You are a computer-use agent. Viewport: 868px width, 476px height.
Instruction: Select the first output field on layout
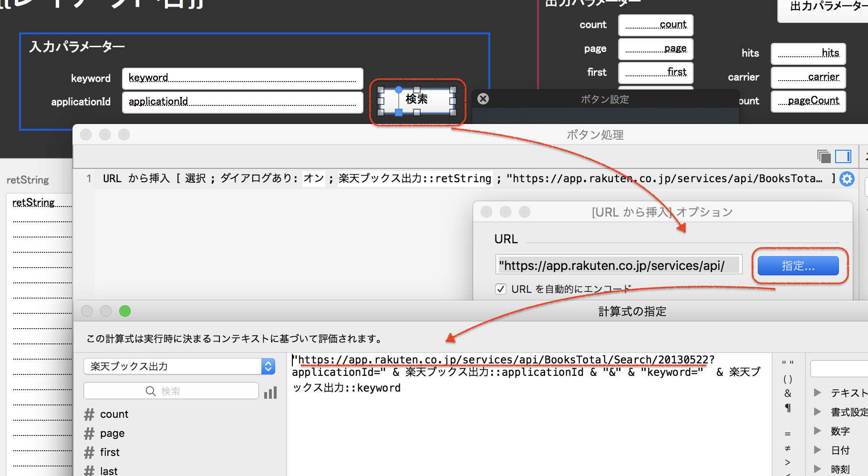656,73
